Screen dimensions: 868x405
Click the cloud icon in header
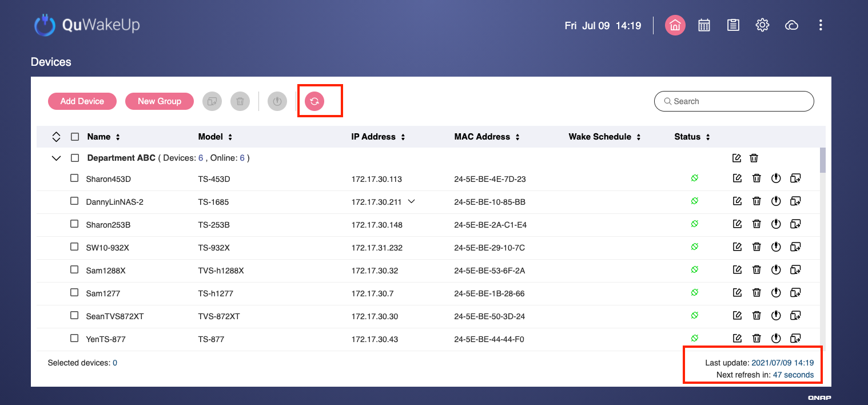[x=791, y=25]
